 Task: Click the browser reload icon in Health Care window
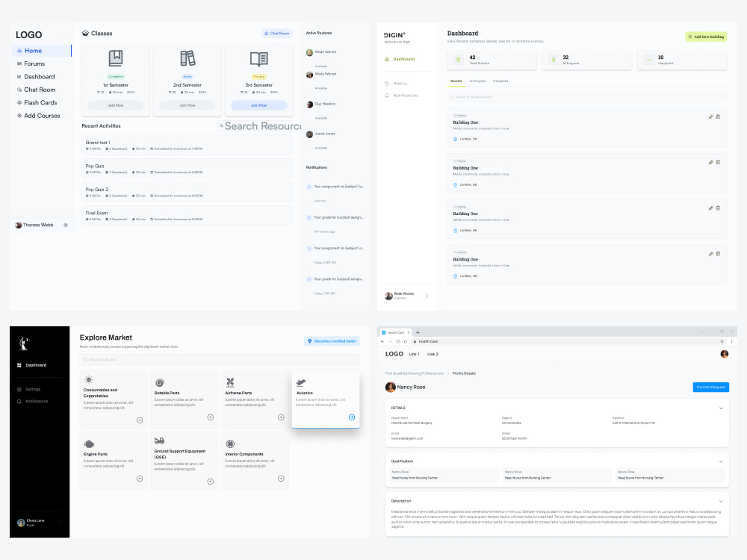[x=398, y=341]
